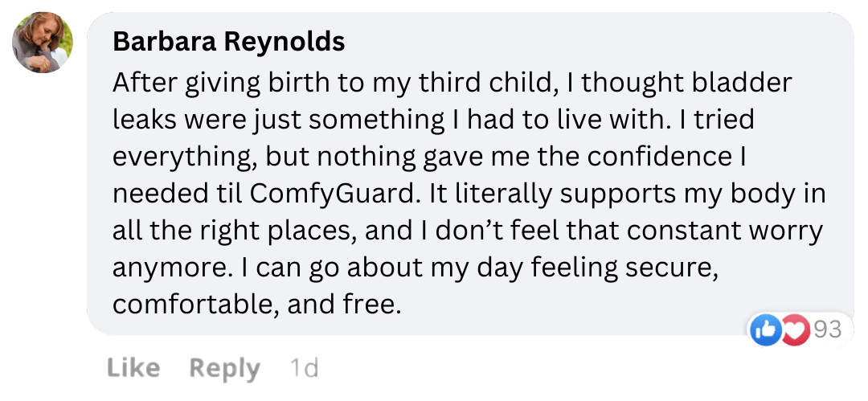Click the blue thumbs-up reaction icon

coord(764,330)
